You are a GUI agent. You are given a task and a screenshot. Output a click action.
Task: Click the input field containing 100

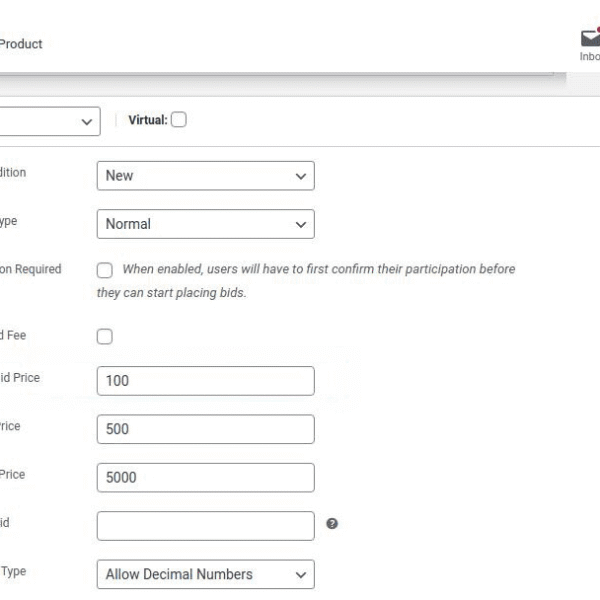[205, 381]
